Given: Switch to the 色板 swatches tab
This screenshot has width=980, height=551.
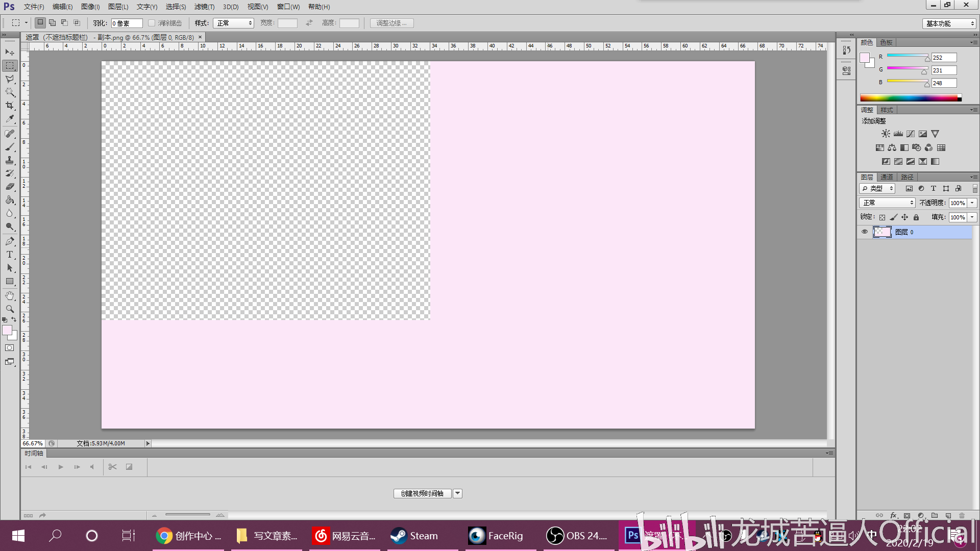Looking at the screenshot, I should coord(887,42).
